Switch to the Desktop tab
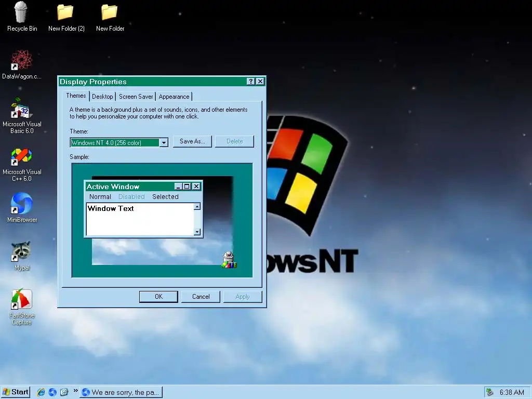This screenshot has width=532, height=399. [x=102, y=97]
